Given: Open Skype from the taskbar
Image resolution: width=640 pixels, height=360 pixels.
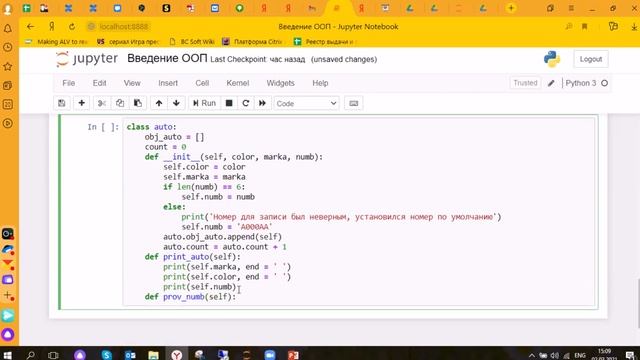Looking at the screenshot, I should coord(107,355).
